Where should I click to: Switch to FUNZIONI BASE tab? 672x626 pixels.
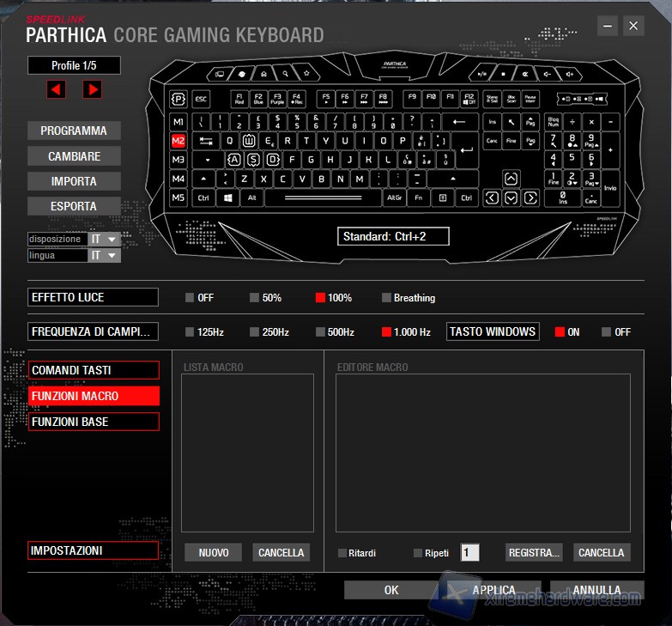coord(94,422)
